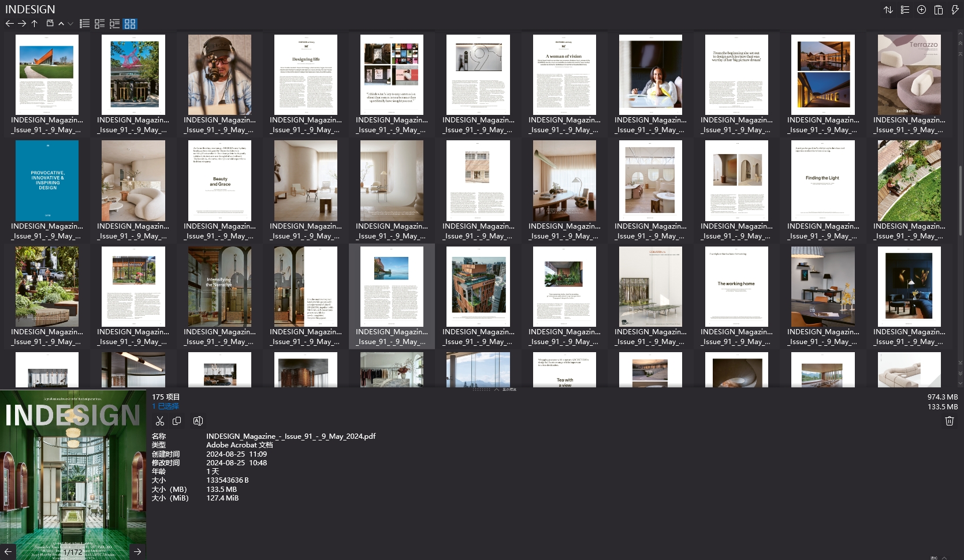This screenshot has width=964, height=560.
Task: Select 'The working home' page thumbnail
Action: click(736, 286)
